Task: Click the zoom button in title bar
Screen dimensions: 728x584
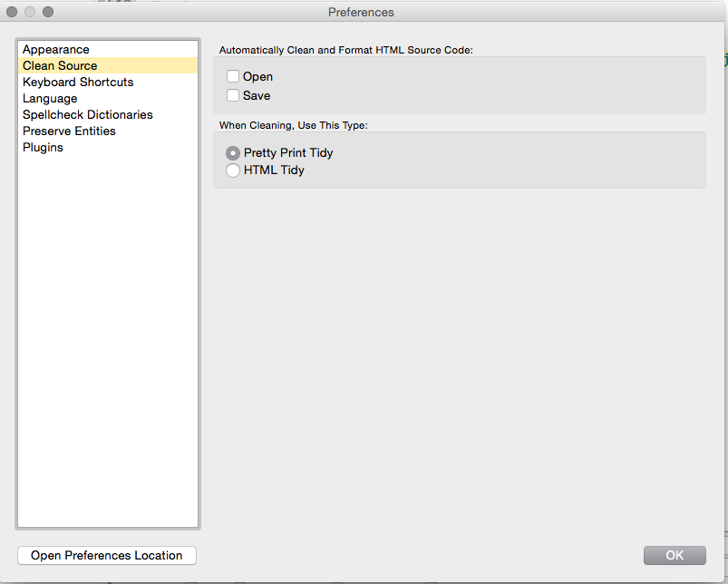Action: point(48,12)
